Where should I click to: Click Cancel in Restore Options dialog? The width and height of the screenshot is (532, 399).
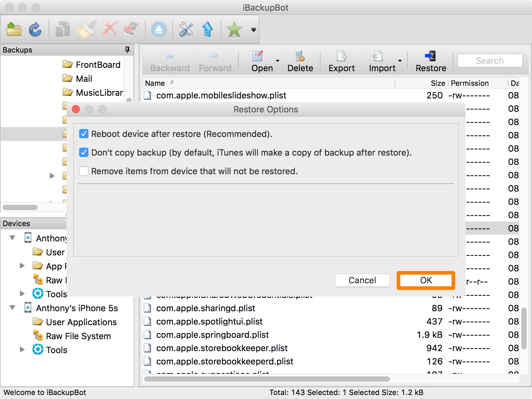click(x=362, y=280)
